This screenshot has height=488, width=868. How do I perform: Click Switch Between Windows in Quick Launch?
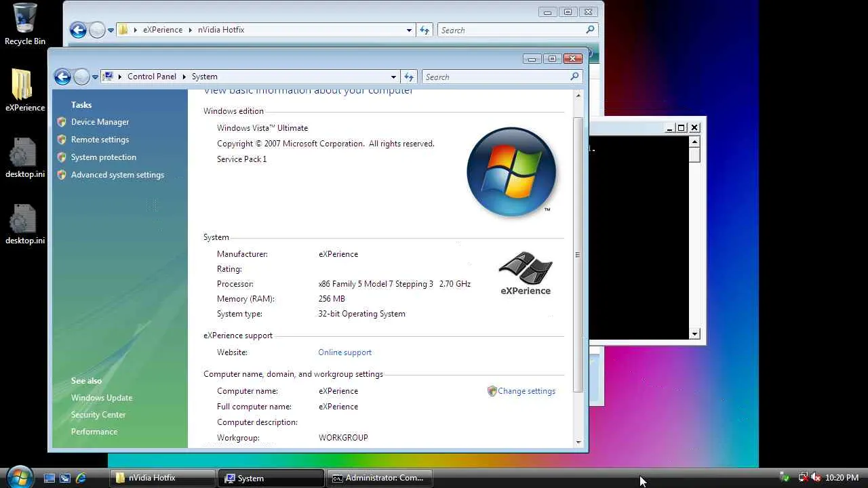tap(65, 478)
